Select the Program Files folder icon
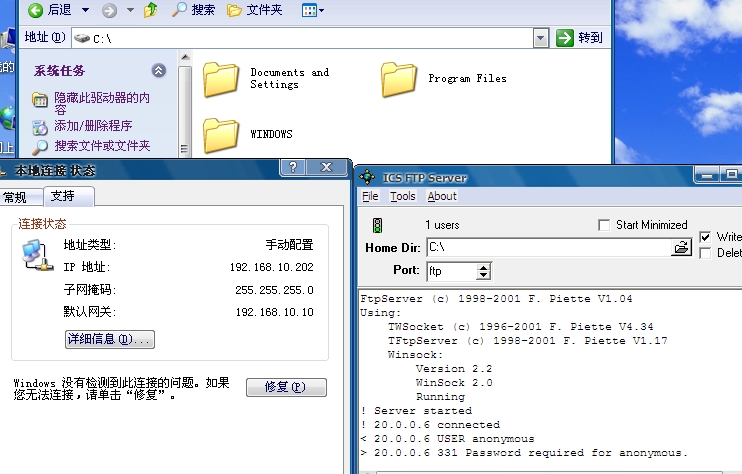The image size is (742, 474). pyautogui.click(x=398, y=79)
